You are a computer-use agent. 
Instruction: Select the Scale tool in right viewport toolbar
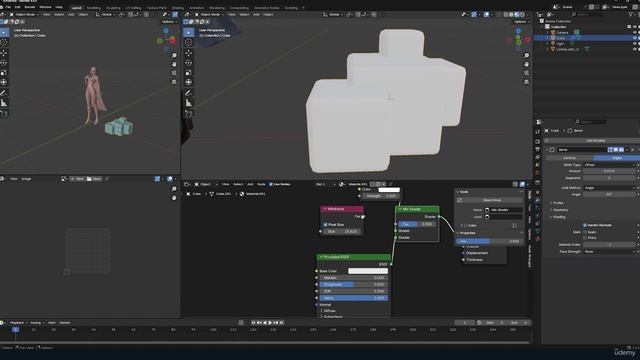189,73
